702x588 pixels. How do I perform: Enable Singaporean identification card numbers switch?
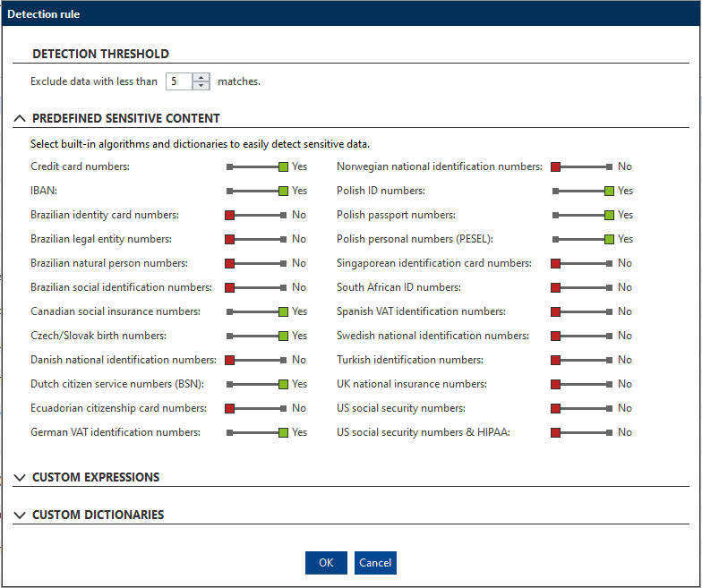[582, 263]
